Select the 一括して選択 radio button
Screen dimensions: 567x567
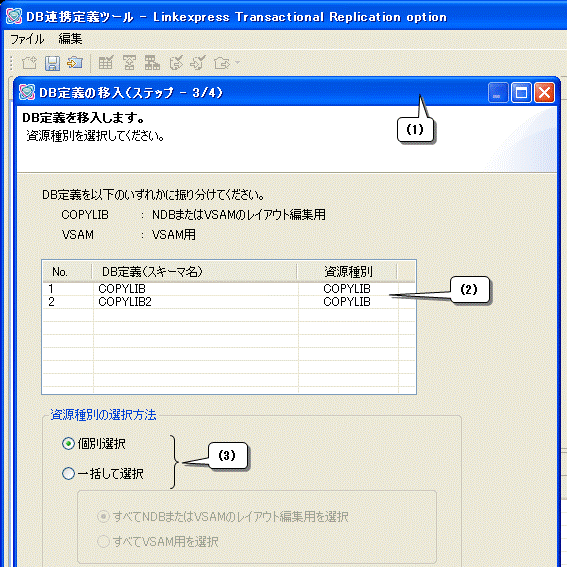[x=68, y=473]
